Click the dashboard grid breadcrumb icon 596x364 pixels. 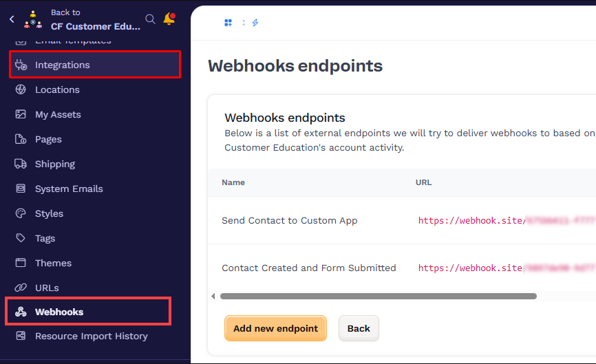tap(228, 23)
